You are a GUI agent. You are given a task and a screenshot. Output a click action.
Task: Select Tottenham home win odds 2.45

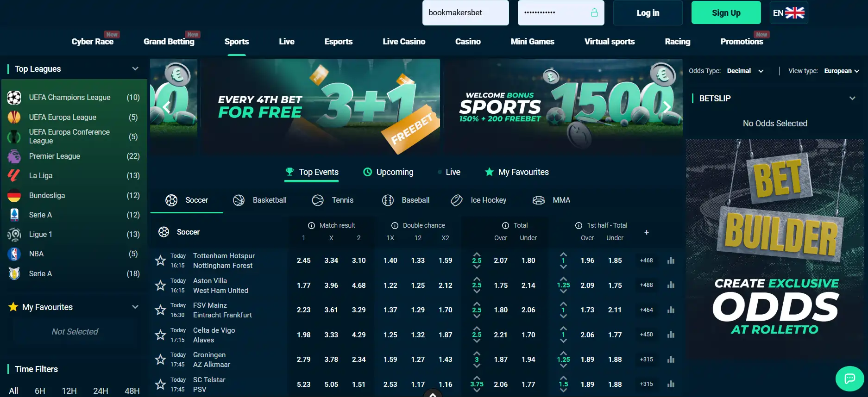coord(304,261)
